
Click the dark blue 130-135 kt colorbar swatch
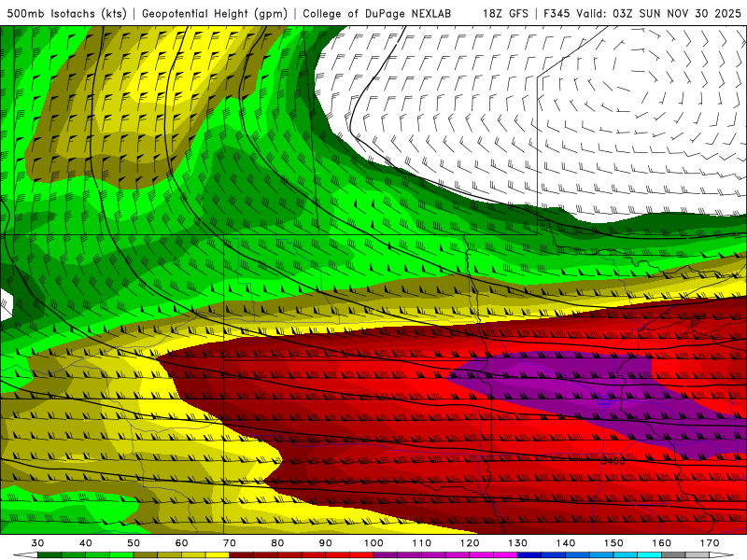point(529,555)
